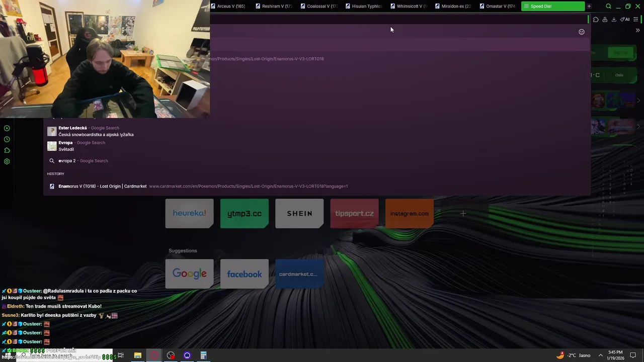This screenshot has width=644, height=362.
Task: Select the 'evropa 2' Google Search suggestion
Action: (317, 161)
